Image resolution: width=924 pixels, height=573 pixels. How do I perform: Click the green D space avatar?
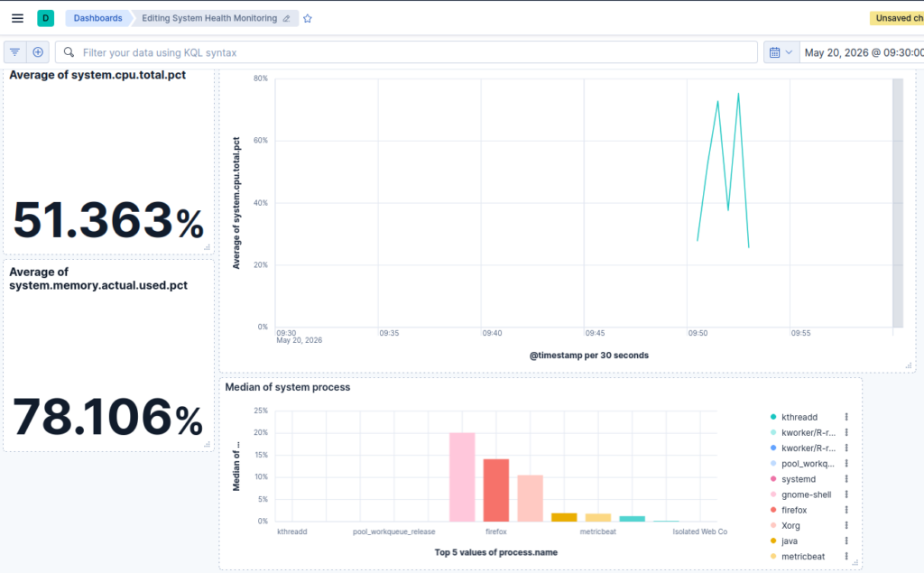(45, 18)
